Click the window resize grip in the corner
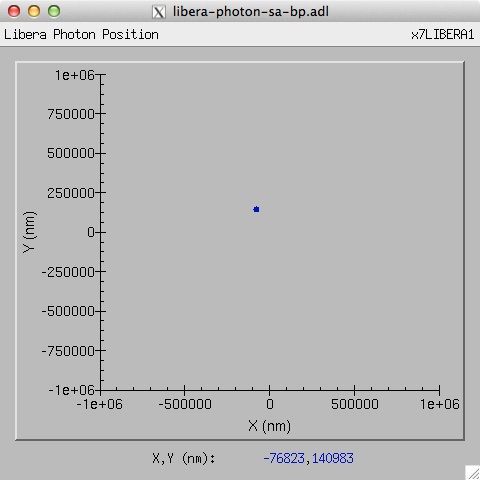 click(473, 473)
